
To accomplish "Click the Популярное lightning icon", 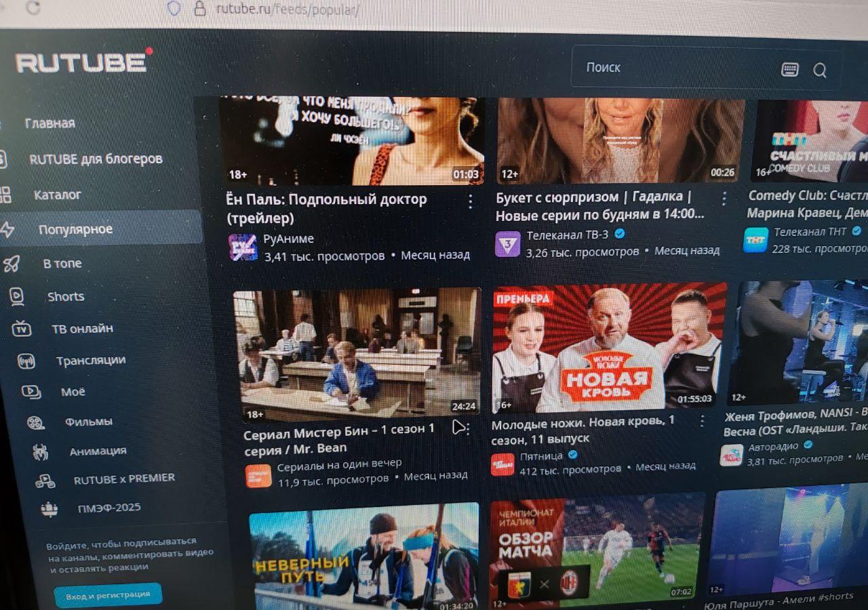I will 7,229.
